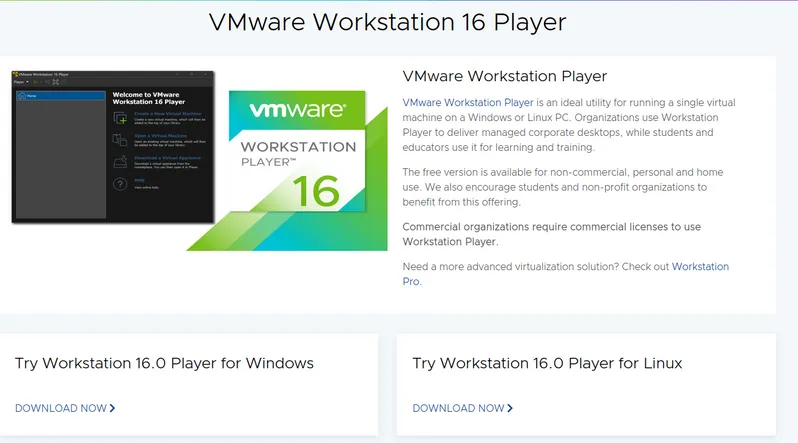This screenshot has width=798, height=443.
Task: Download Workstation 16.0 Player for Linux
Action: pos(458,408)
